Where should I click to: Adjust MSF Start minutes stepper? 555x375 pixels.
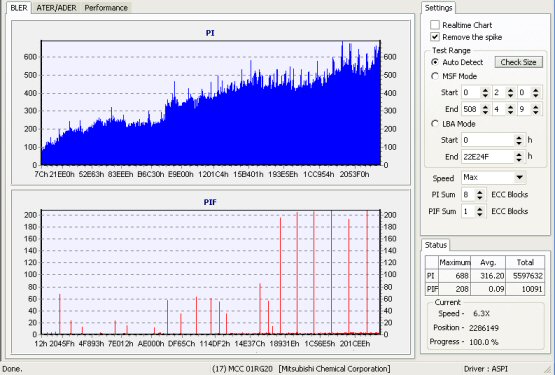coord(485,93)
